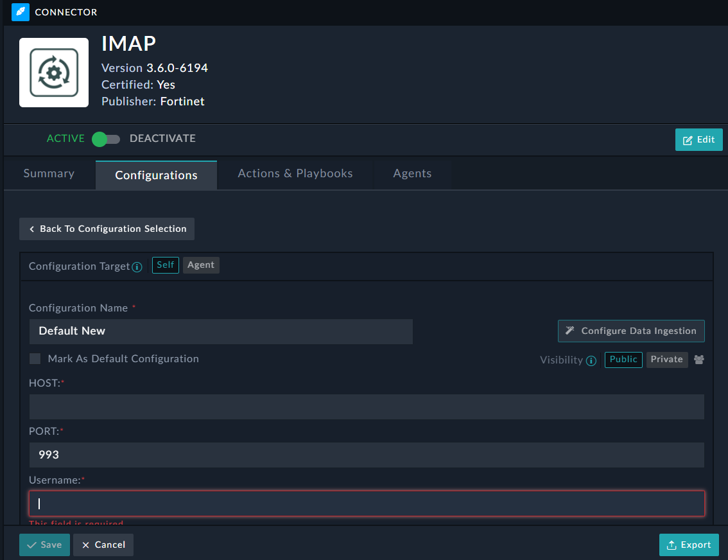Click the pencil icon on the Edit button
The height and width of the screenshot is (560, 728).
click(688, 139)
